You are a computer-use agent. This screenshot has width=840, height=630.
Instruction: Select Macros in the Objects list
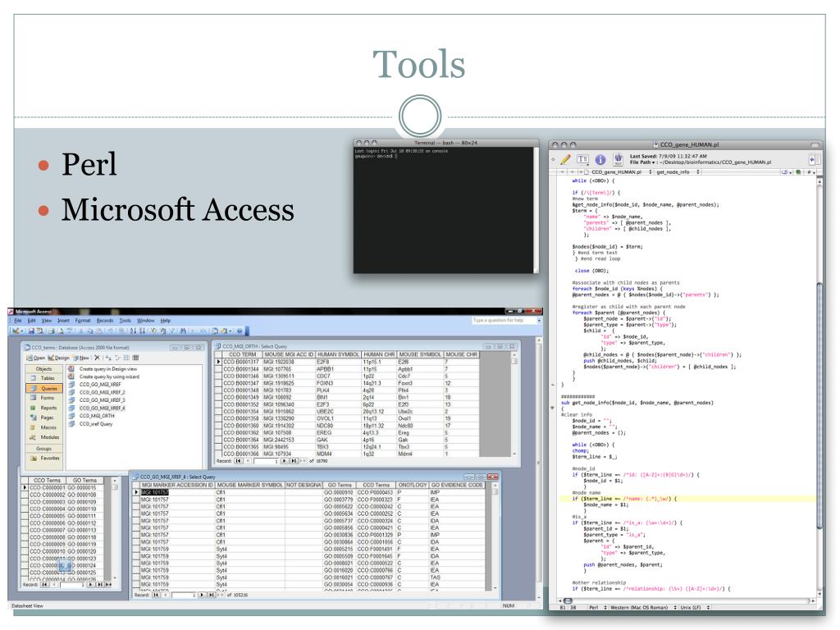pos(44,427)
